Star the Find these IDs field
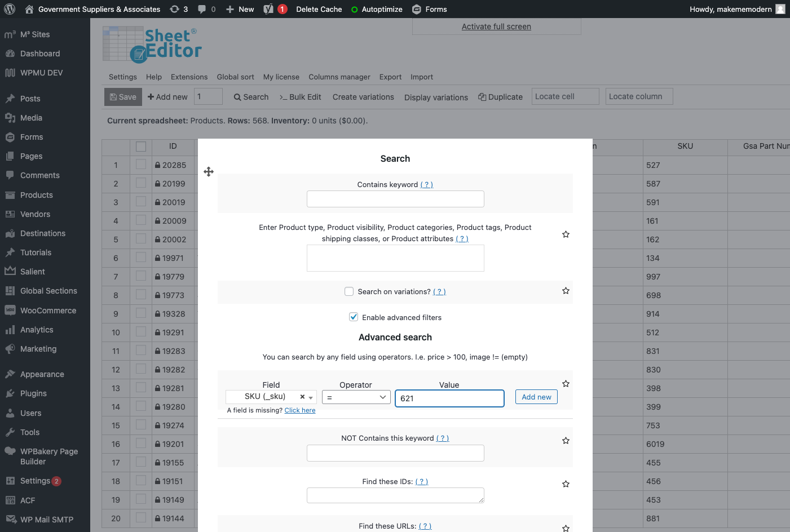Viewport: 790px width, 532px height. coord(566,484)
